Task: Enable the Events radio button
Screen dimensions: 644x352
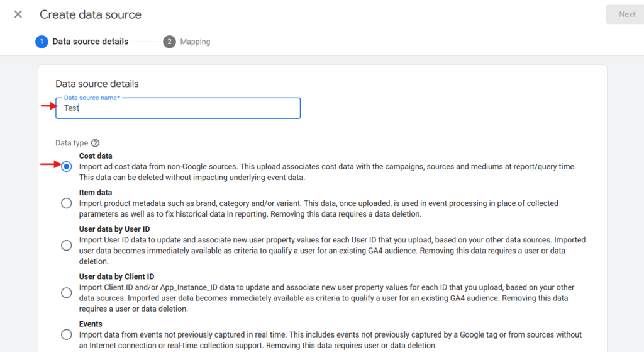Action: click(67, 334)
